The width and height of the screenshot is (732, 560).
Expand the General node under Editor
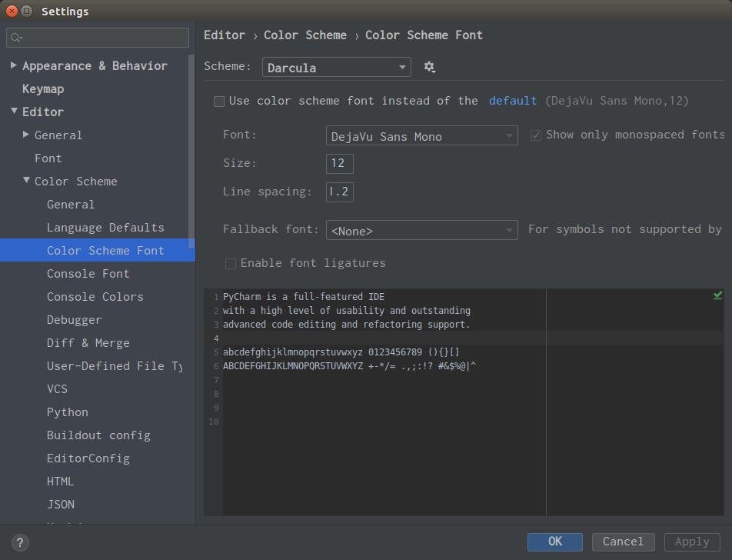(x=26, y=135)
